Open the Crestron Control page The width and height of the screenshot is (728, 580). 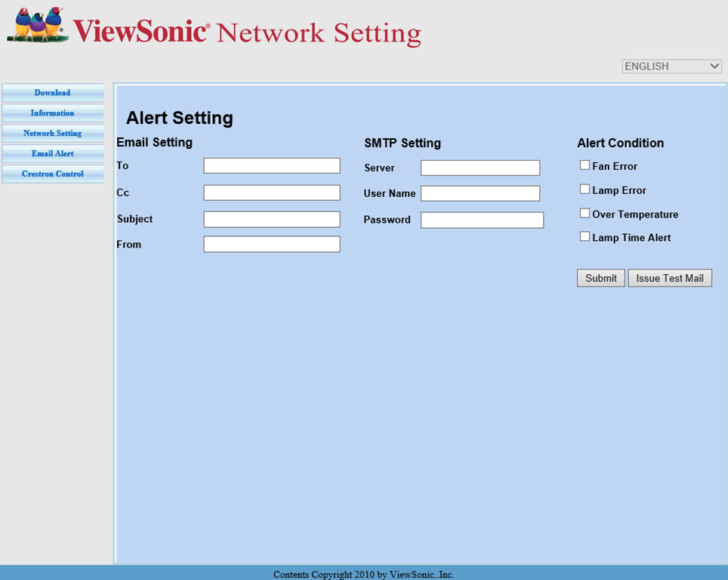(x=52, y=174)
